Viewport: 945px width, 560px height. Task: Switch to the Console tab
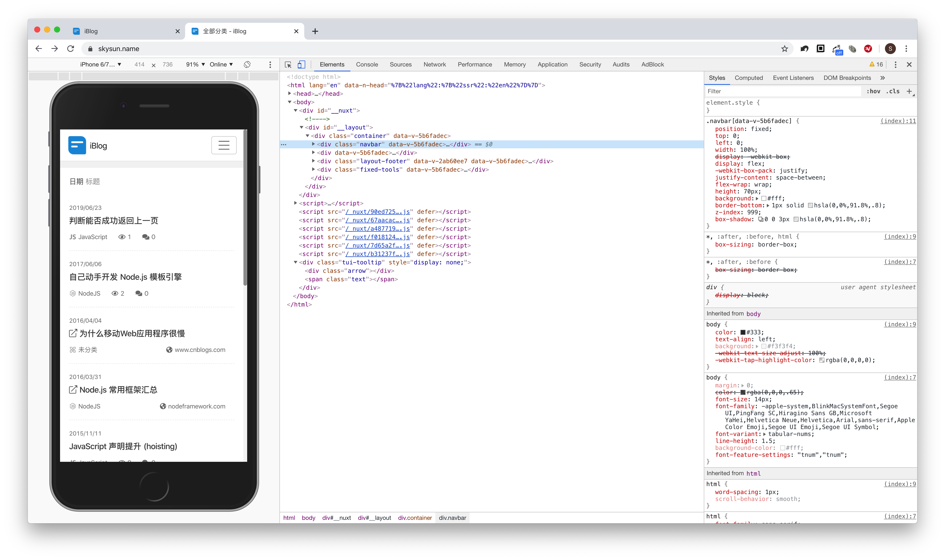[x=367, y=64]
